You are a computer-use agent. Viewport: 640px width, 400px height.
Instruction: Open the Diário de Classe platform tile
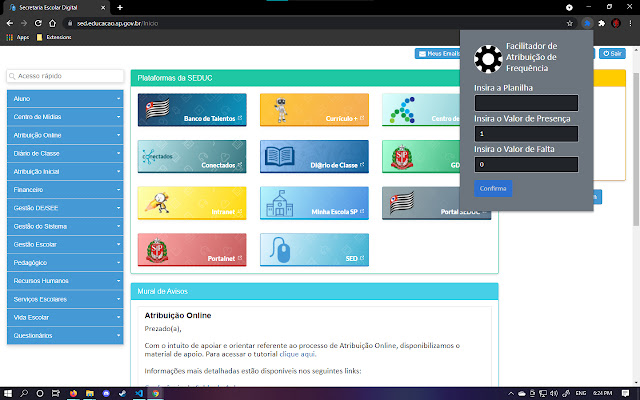(x=314, y=156)
